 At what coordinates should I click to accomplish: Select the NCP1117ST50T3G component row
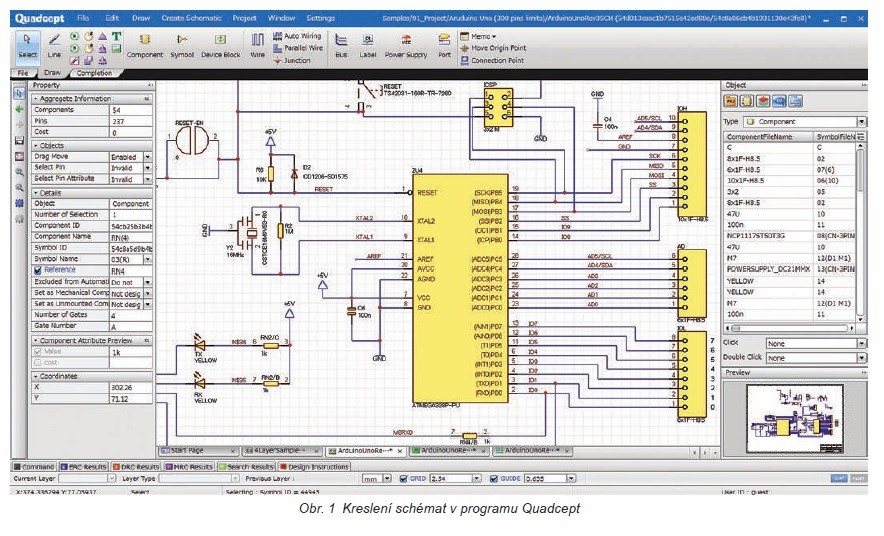pyautogui.click(x=790, y=236)
